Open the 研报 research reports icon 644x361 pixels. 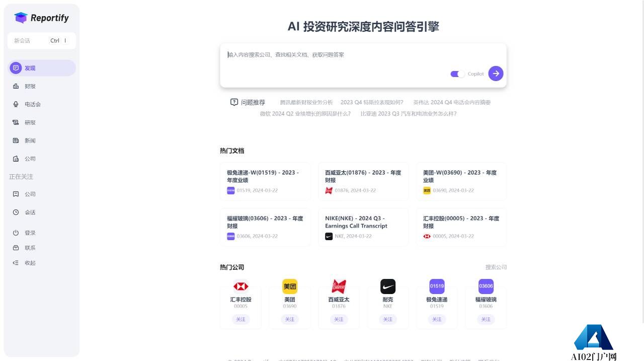(16, 122)
